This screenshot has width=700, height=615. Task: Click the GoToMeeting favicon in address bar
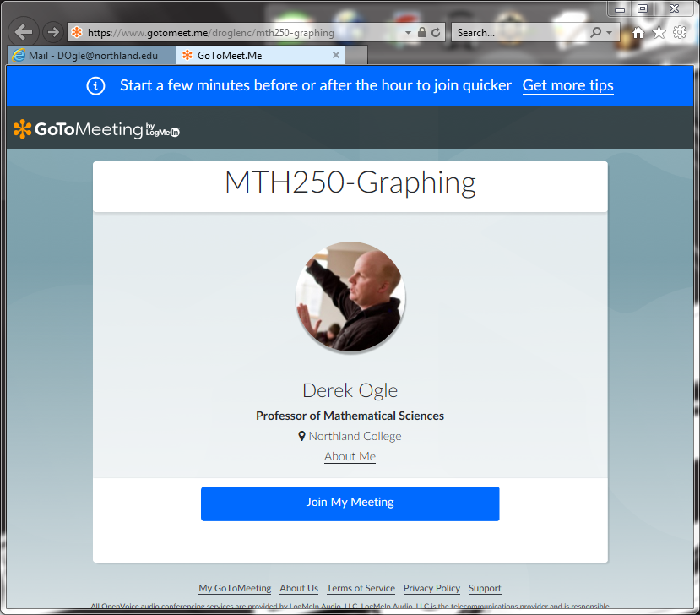coord(77,32)
